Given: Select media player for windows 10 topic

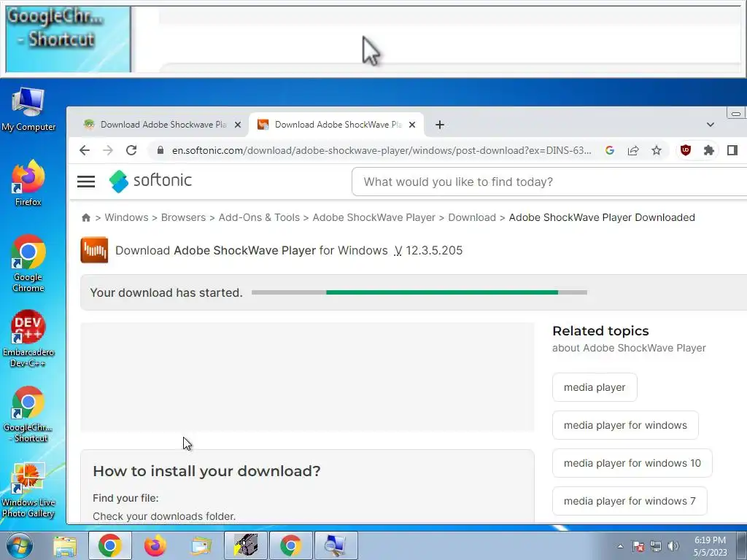Looking at the screenshot, I should point(632,463).
